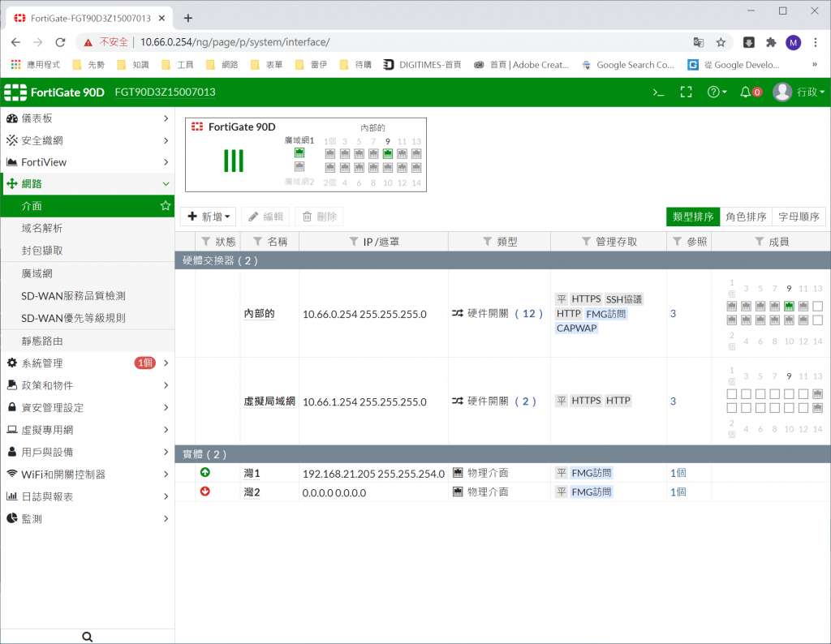The width and height of the screenshot is (831, 644).
Task: Click the browser address bar URL
Action: tap(235, 42)
